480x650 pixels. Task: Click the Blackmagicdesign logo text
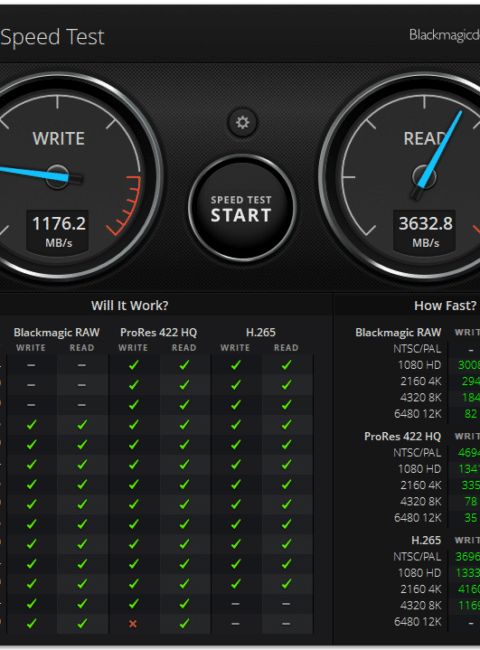pyautogui.click(x=444, y=35)
